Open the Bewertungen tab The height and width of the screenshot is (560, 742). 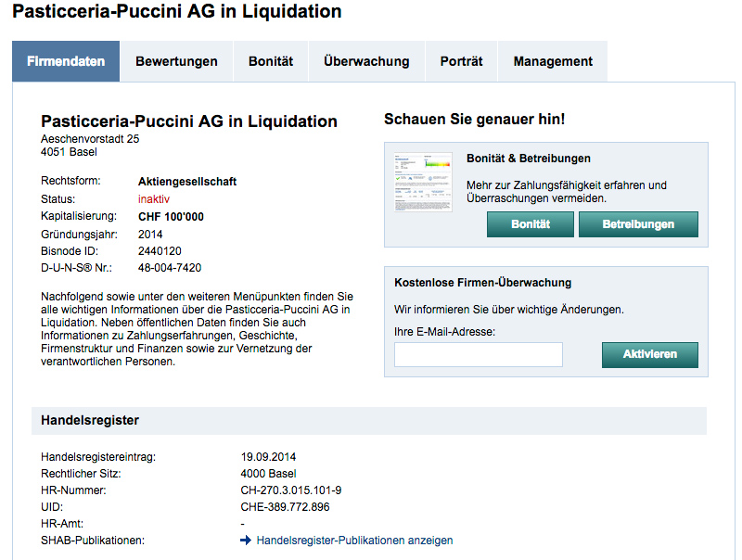(x=176, y=61)
